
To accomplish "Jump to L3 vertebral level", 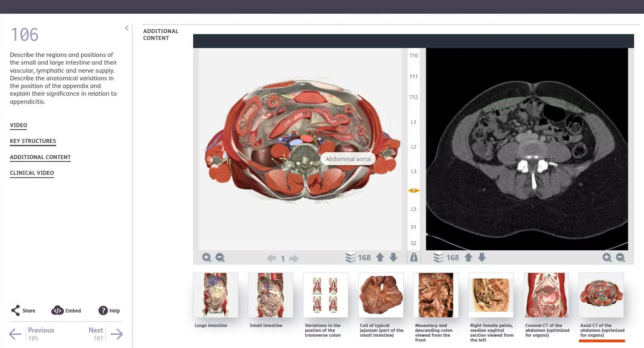I will (x=414, y=171).
